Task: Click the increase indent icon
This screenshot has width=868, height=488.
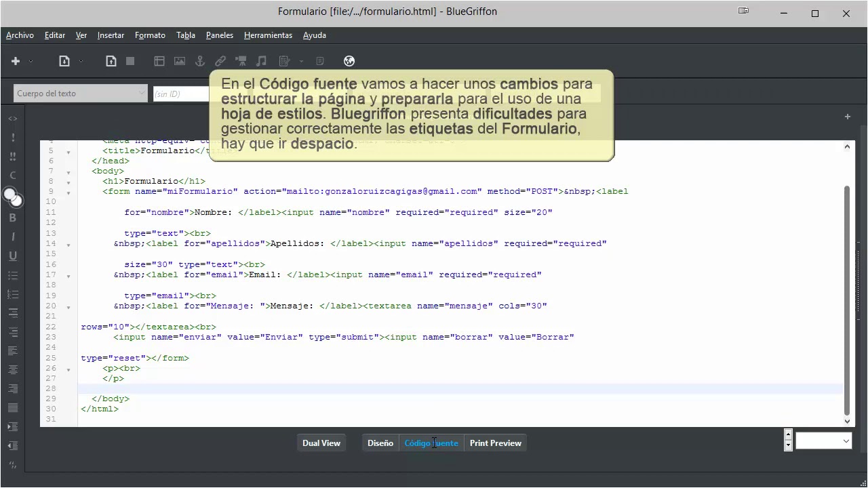Action: [x=12, y=426]
